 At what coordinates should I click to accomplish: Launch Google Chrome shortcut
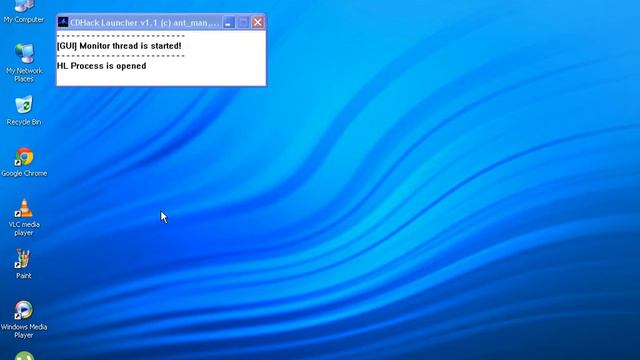coord(24,157)
